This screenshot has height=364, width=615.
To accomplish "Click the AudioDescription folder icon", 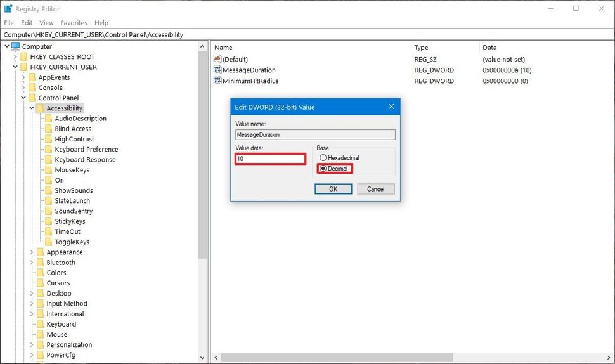I will pyautogui.click(x=49, y=119).
